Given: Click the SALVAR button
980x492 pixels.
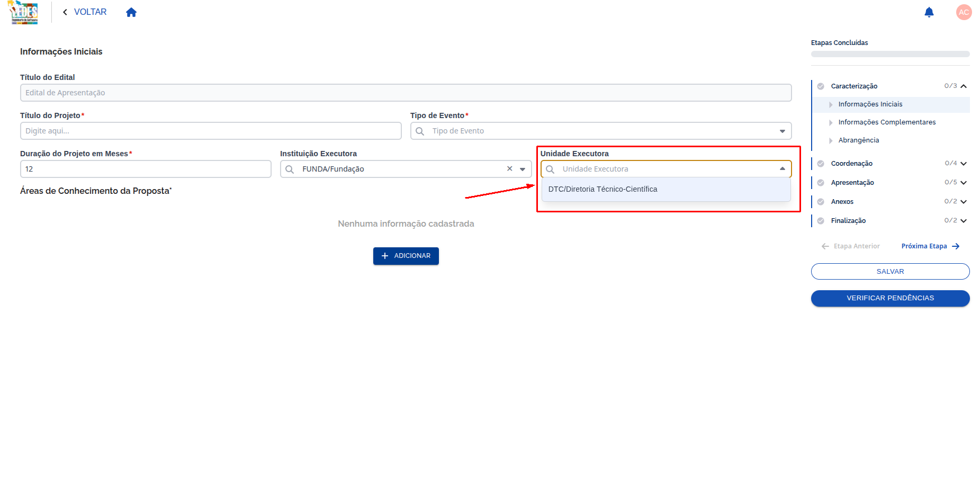Looking at the screenshot, I should point(891,271).
